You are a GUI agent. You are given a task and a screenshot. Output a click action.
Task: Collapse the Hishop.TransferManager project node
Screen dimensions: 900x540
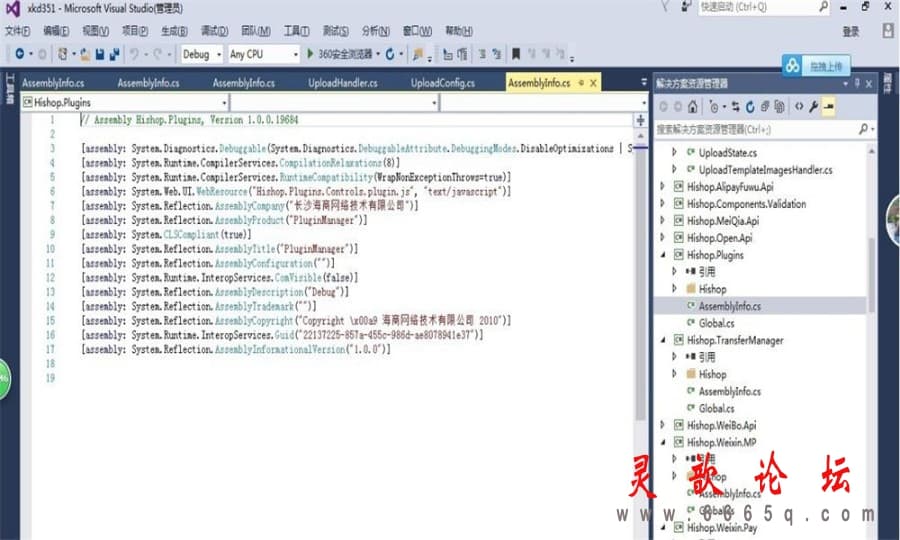[x=663, y=340]
